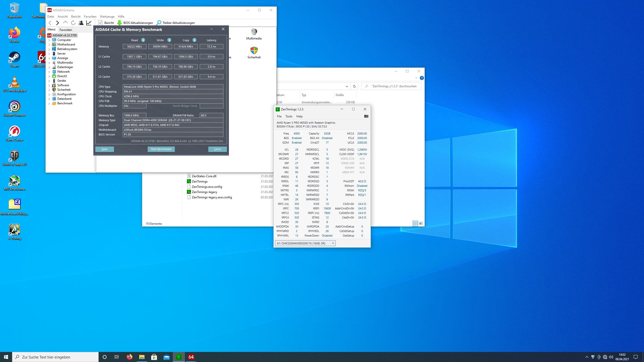Expand the Betriebssystem tree node
This screenshot has height=362, width=644.
click(x=49, y=49)
